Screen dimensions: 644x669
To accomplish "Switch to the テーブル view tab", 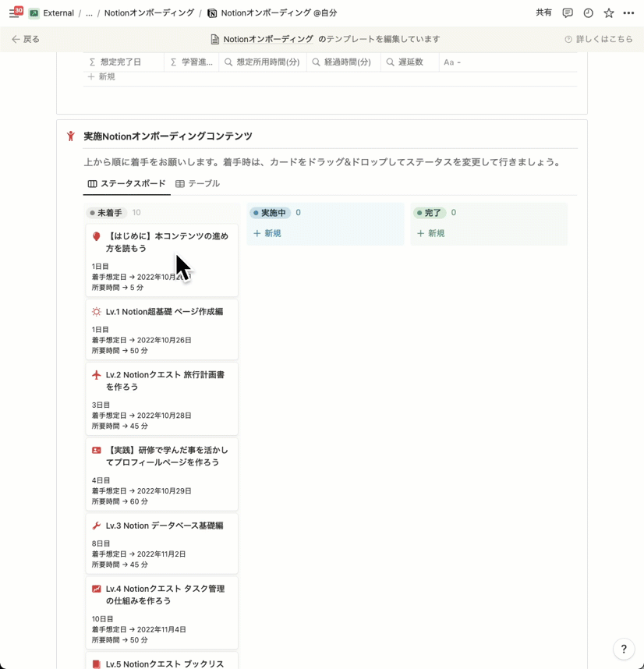I will coord(198,184).
